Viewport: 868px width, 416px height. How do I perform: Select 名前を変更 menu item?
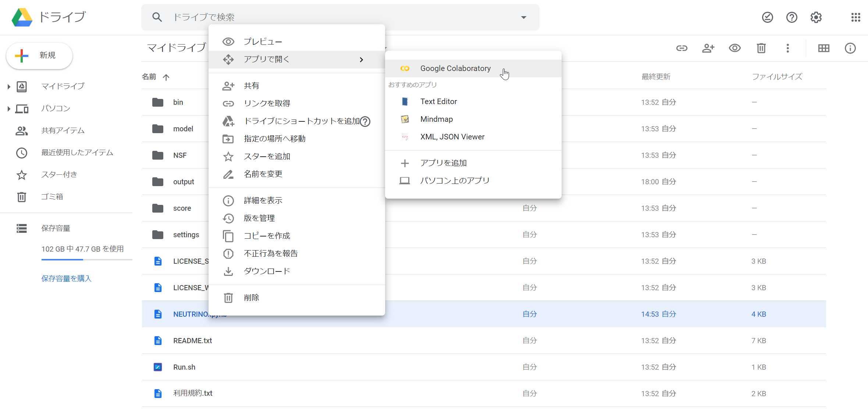tap(297, 174)
